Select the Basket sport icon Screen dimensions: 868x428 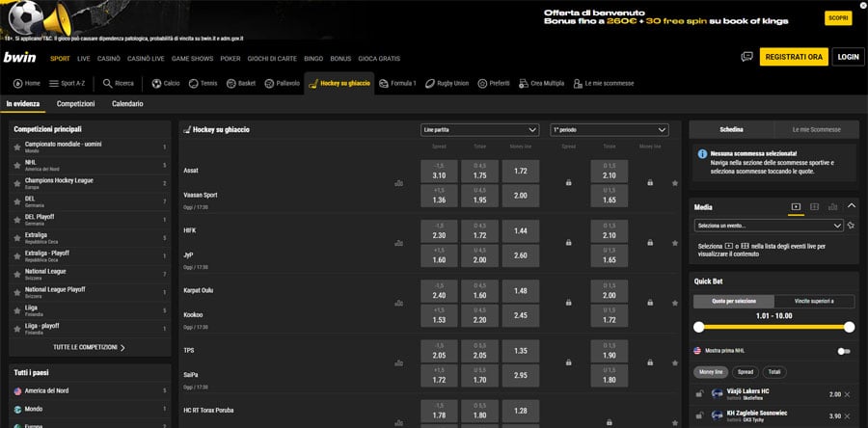[x=231, y=84]
